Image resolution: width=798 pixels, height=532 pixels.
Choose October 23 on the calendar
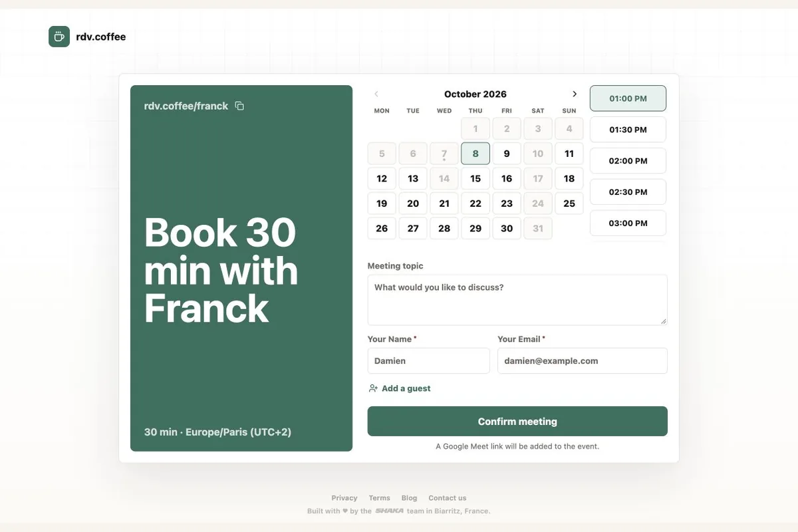click(x=507, y=203)
